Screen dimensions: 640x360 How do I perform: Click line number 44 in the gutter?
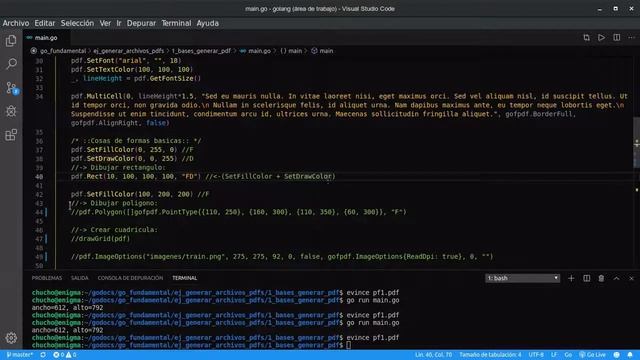[39, 212]
